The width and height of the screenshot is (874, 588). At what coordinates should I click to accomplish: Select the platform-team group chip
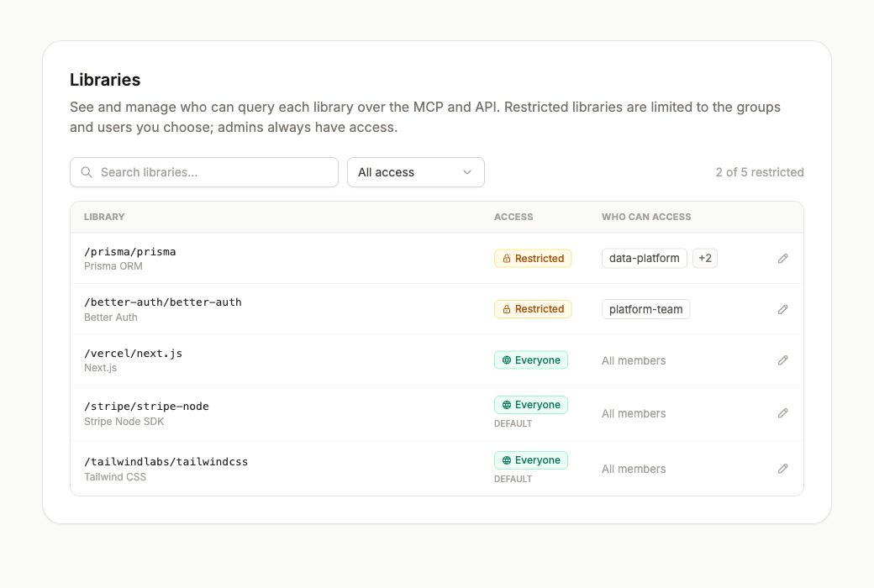click(646, 309)
